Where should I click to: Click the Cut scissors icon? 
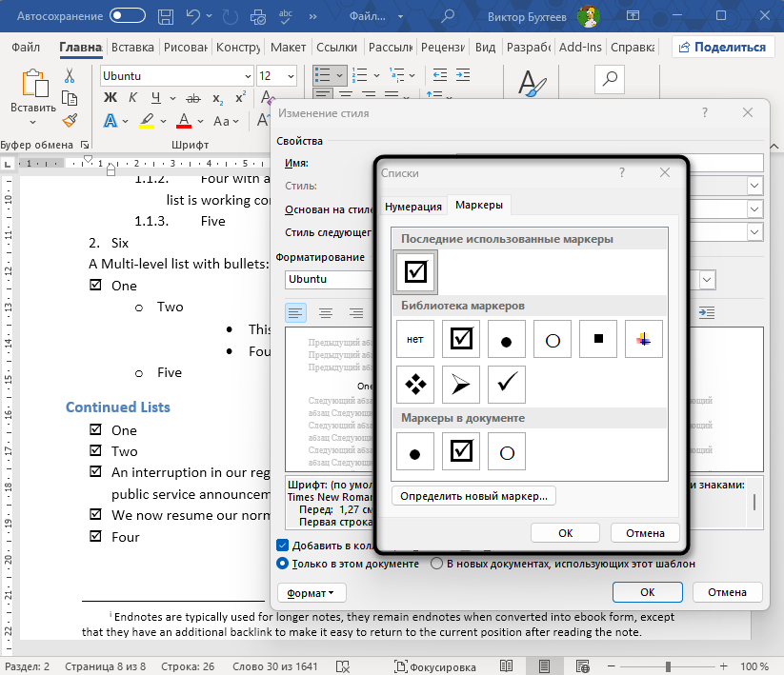point(70,76)
